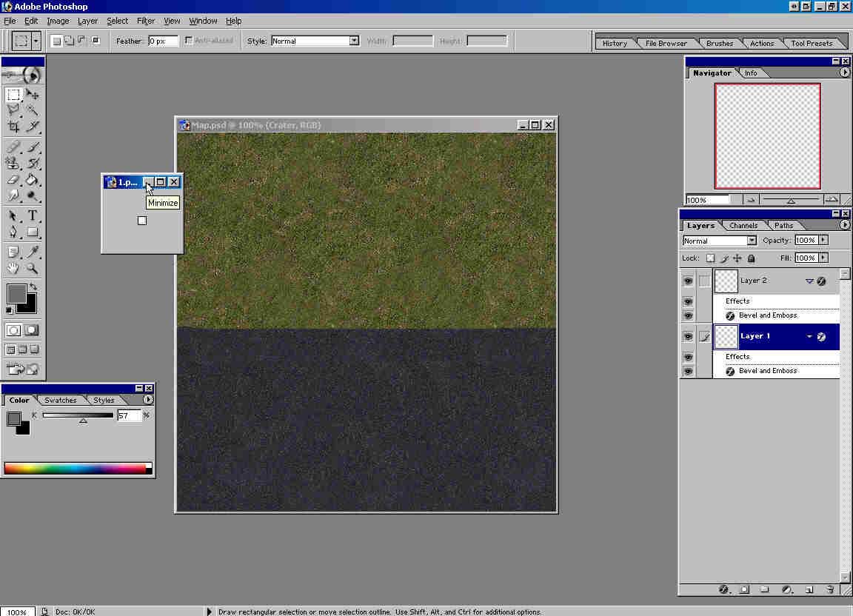The width and height of the screenshot is (853, 616).
Task: Open the Swatches tab
Action: click(60, 400)
